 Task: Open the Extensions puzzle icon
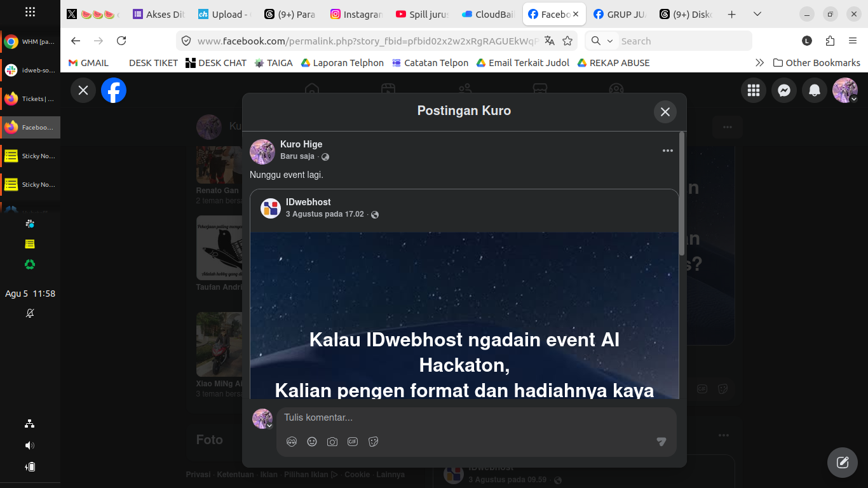(830, 41)
